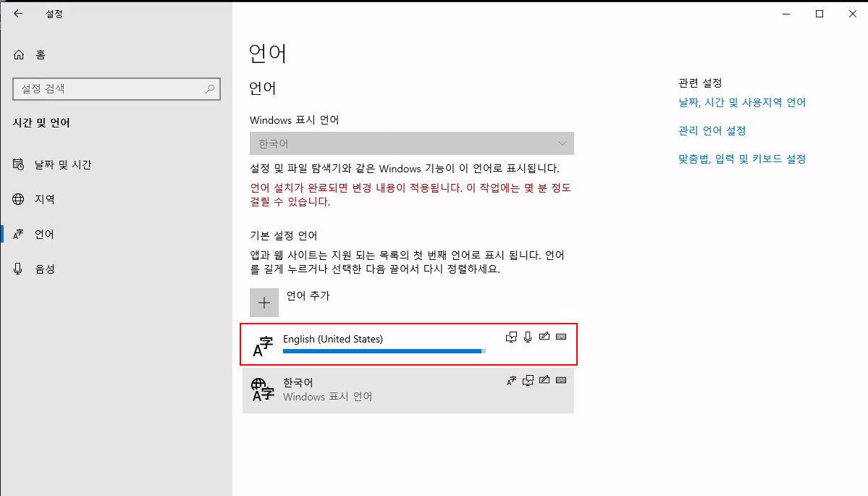Open 맞춤법, 입력 및 키보드 설정 link
The width and height of the screenshot is (868, 496).
tap(742, 159)
